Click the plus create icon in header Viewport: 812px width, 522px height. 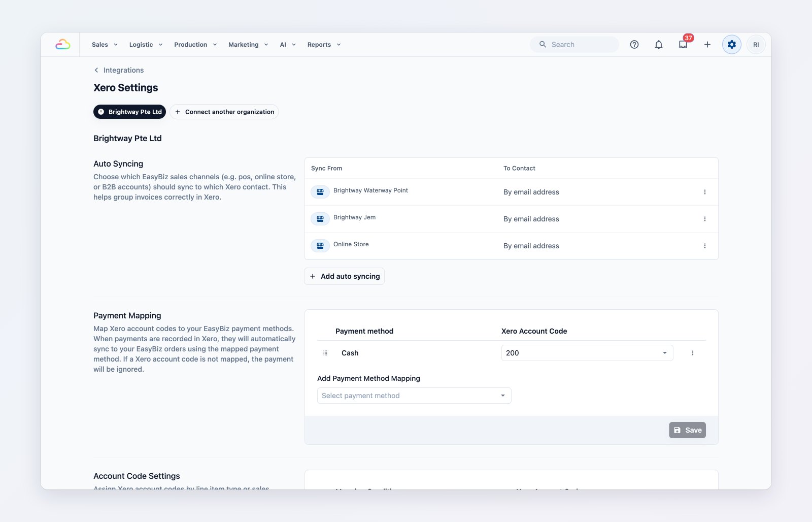[x=707, y=45]
